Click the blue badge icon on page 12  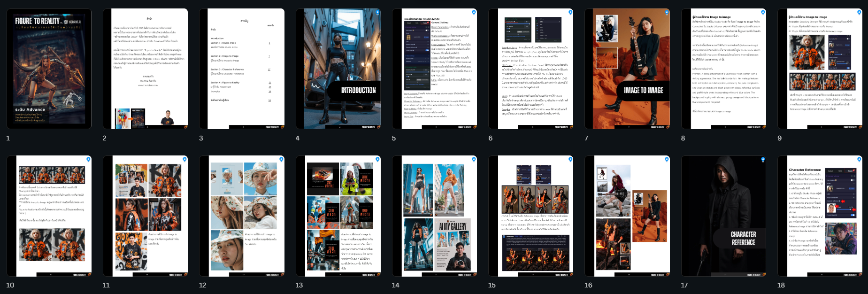[x=281, y=160]
